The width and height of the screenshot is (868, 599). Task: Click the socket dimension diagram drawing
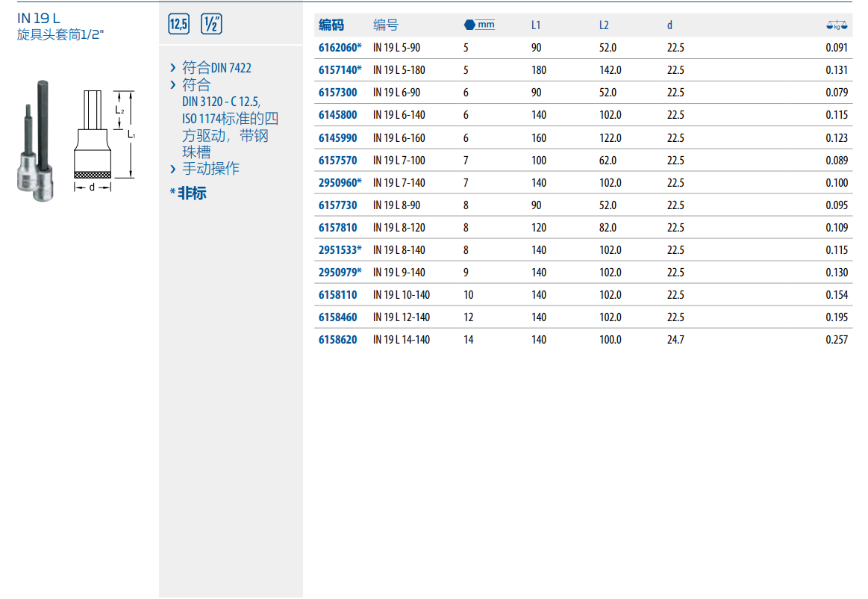tap(105, 140)
